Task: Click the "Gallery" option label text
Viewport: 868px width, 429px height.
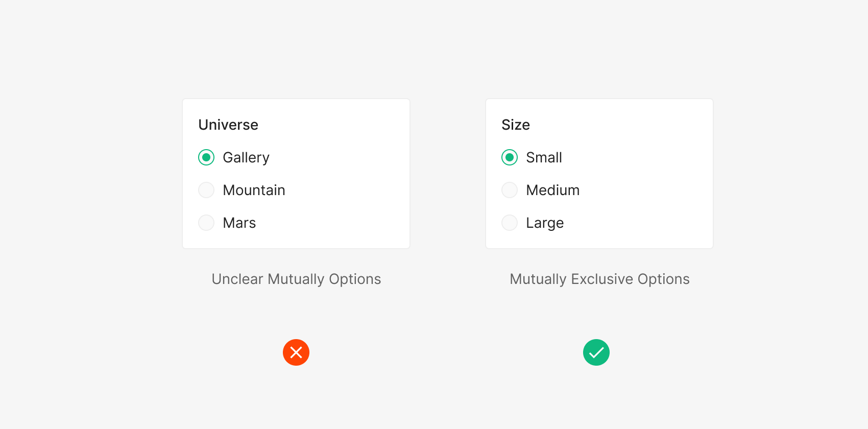Action: (x=246, y=157)
